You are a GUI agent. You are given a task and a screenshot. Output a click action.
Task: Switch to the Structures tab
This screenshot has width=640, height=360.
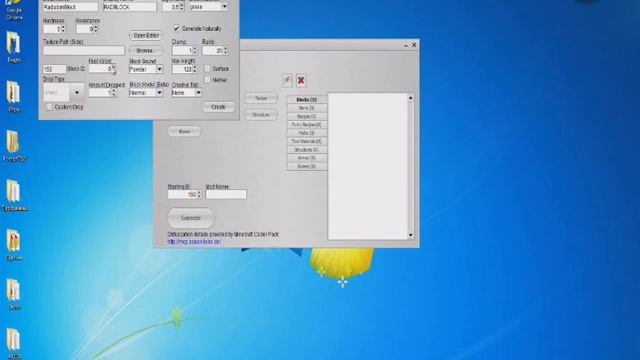coord(307,149)
